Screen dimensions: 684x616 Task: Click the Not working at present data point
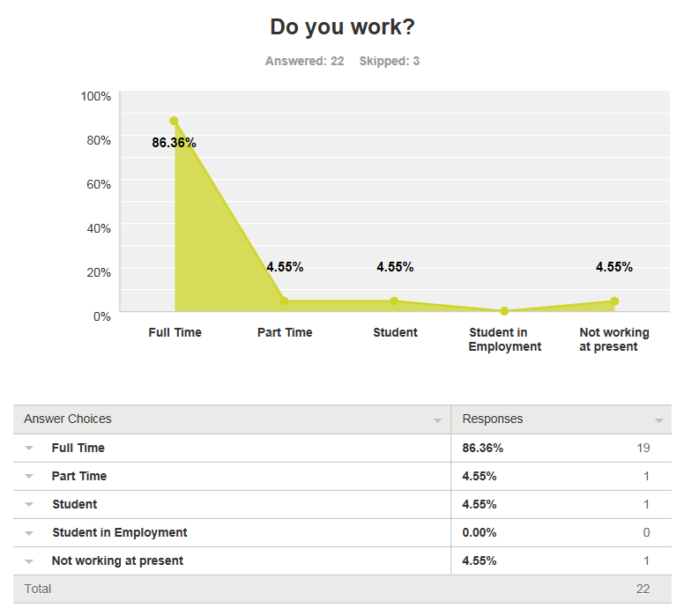[x=614, y=301]
